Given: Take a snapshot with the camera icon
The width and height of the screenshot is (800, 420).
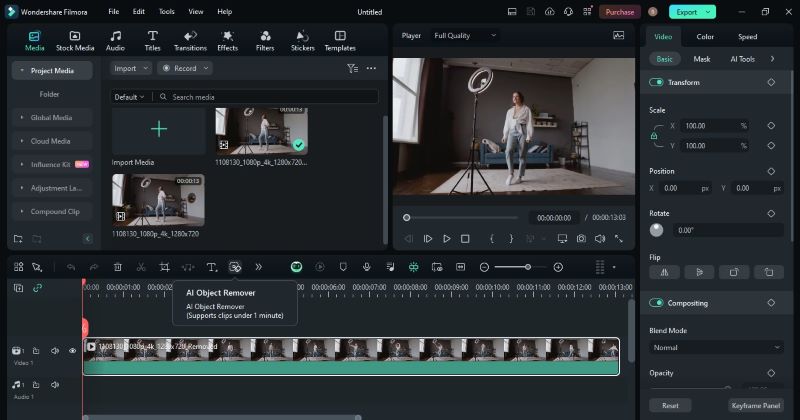Looking at the screenshot, I should coord(581,238).
